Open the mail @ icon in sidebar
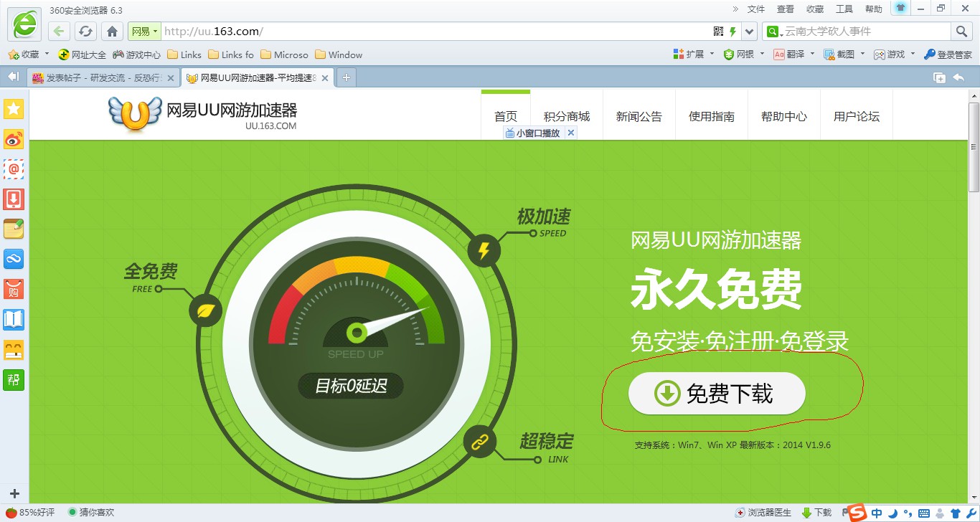This screenshot has width=980, height=522. pos(14,169)
